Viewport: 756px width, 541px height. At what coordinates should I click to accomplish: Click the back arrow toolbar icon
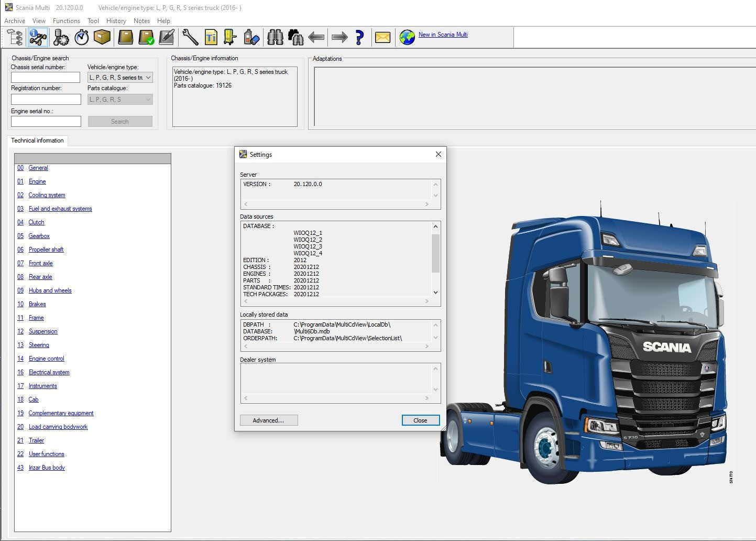click(316, 37)
